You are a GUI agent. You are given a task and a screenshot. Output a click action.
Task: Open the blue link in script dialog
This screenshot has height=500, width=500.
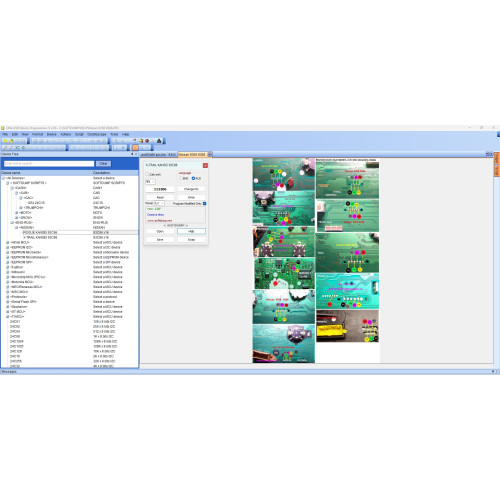(x=155, y=215)
